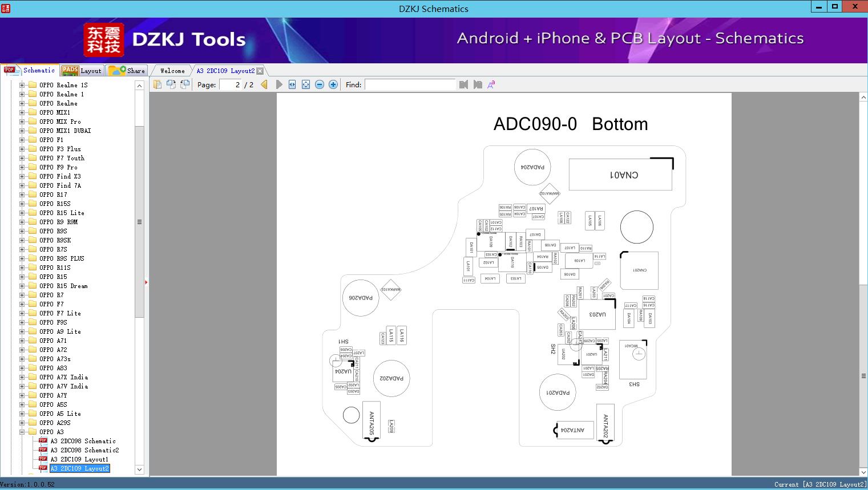Click the document viewer scrollbar thumb
Image resolution: width=868 pixels, height=490 pixels.
[x=863, y=376]
